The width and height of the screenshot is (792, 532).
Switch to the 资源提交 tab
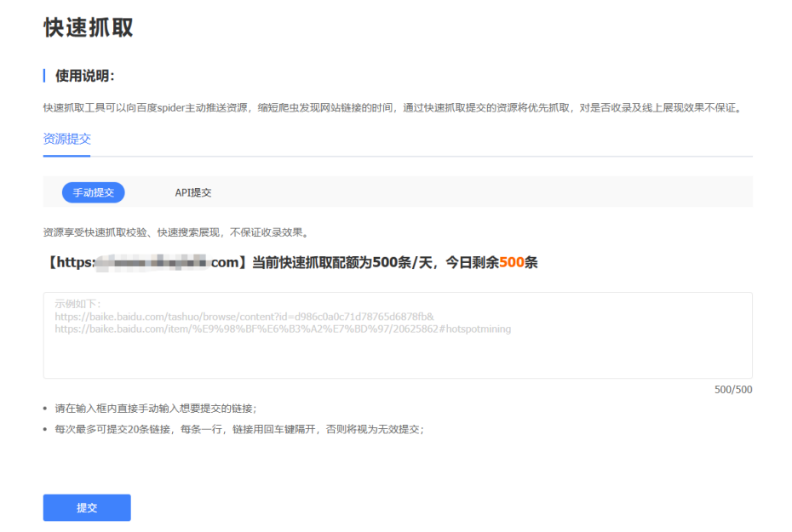point(66,139)
